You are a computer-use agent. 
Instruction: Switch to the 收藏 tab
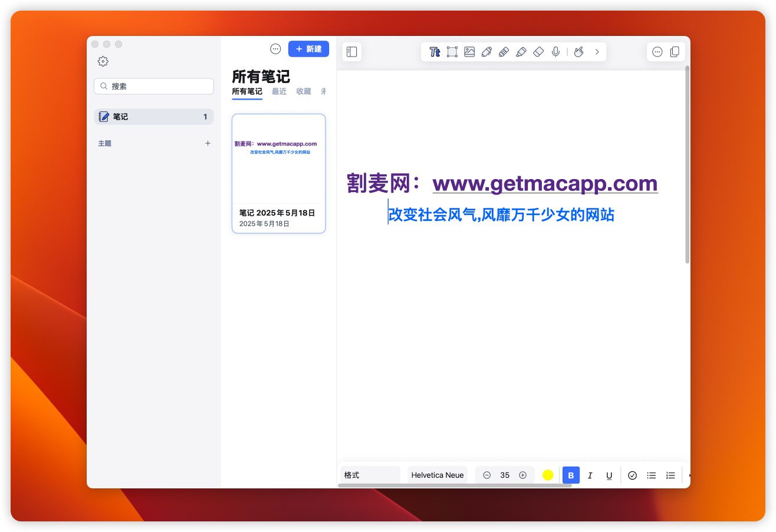[x=304, y=92]
